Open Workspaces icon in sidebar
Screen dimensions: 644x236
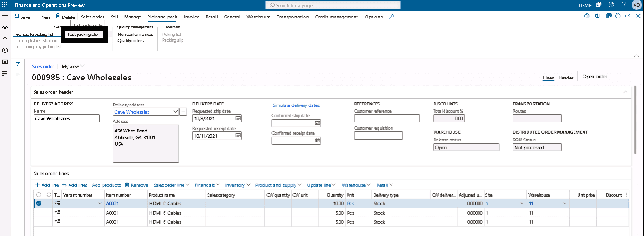(x=5, y=61)
